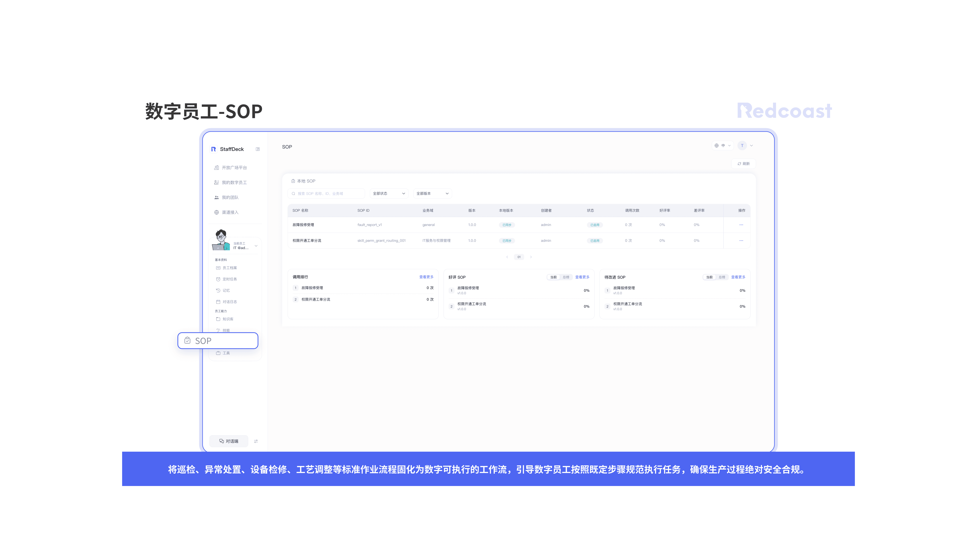Image resolution: width=977 pixels, height=560 pixels.
Task: Switch 好评 SOP card to 总榜
Action: tap(566, 277)
